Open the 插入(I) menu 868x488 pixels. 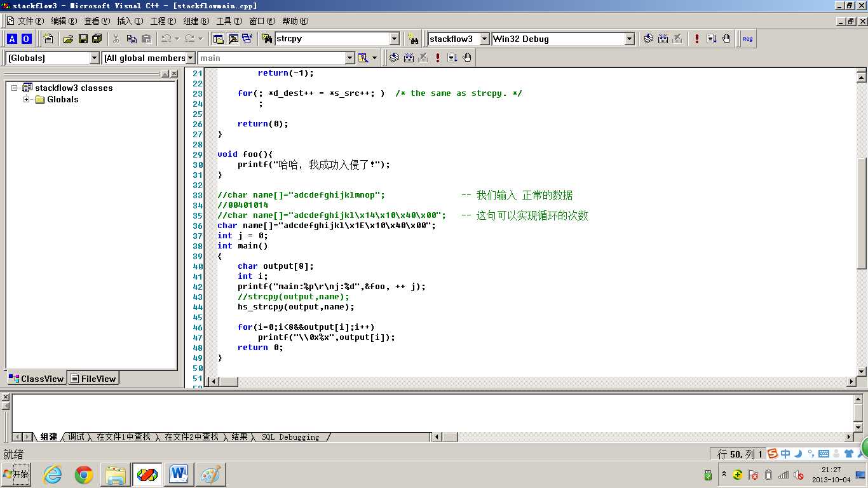[x=130, y=21]
